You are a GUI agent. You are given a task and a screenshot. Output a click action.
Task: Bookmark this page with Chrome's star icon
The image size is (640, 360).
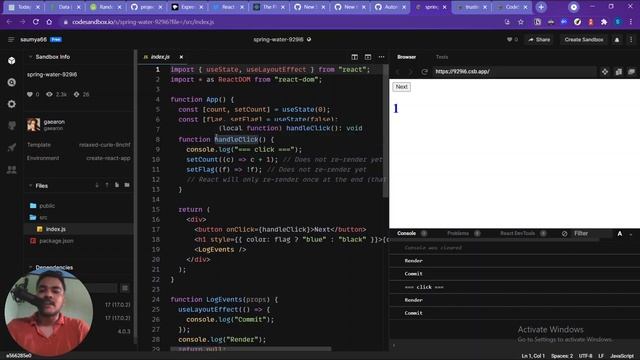click(x=521, y=22)
